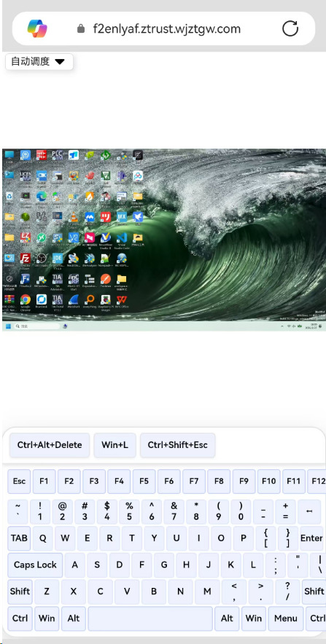326x644 pixels.
Task: Tap the G key
Action: tap(164, 565)
